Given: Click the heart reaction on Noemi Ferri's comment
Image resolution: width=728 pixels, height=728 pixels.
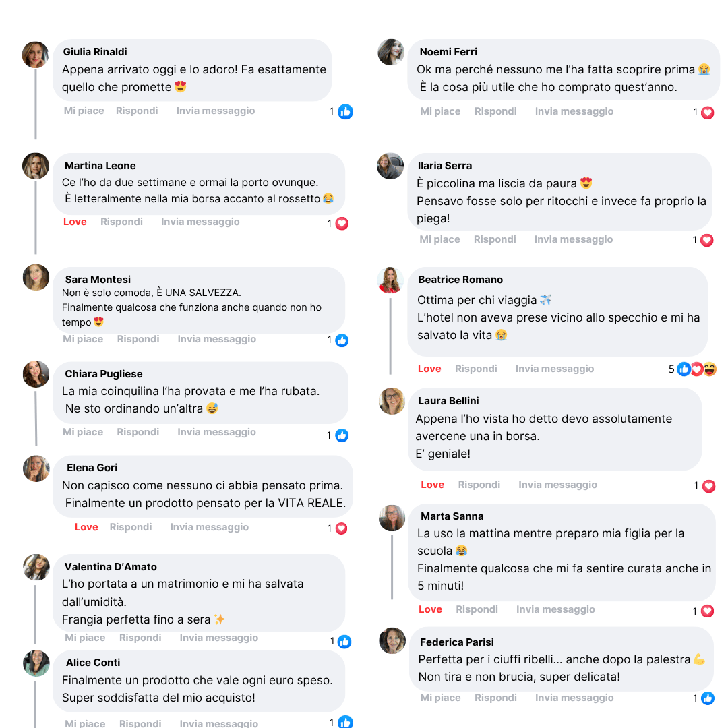Looking at the screenshot, I should [x=707, y=113].
